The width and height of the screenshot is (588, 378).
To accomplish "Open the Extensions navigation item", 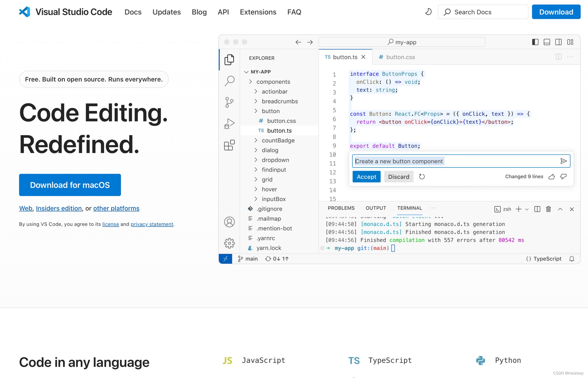I will [258, 12].
